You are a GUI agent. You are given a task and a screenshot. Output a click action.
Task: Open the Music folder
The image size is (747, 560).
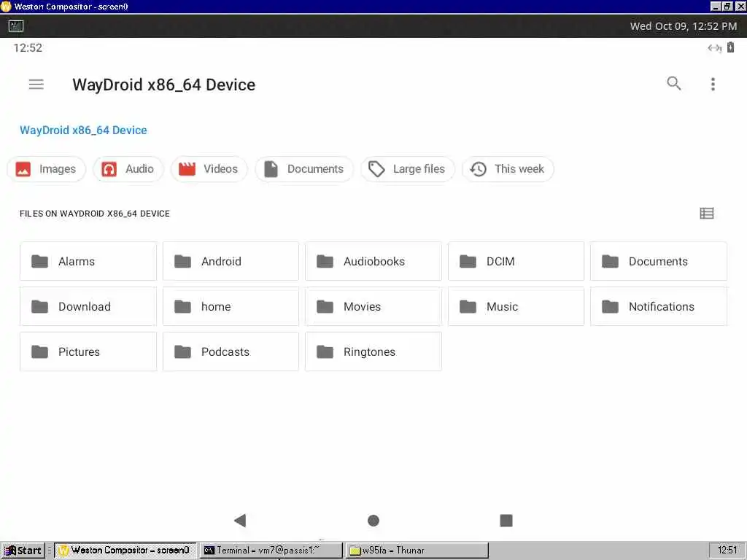pos(516,306)
